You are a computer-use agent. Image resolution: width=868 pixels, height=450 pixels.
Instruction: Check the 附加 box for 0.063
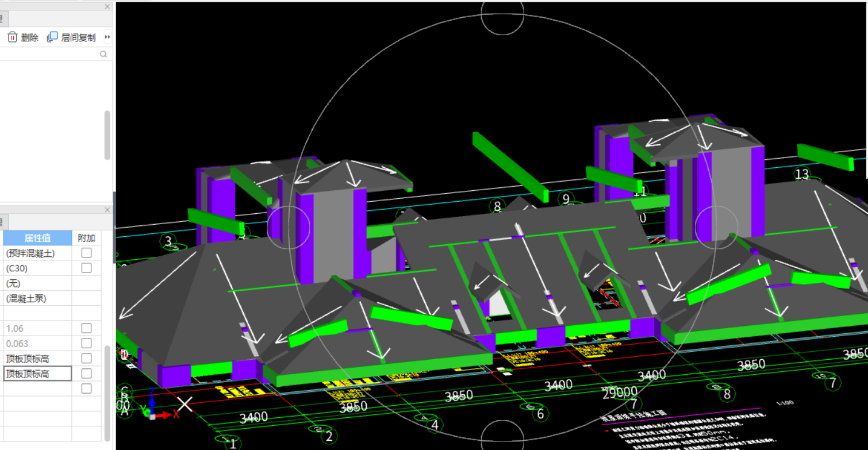86,343
